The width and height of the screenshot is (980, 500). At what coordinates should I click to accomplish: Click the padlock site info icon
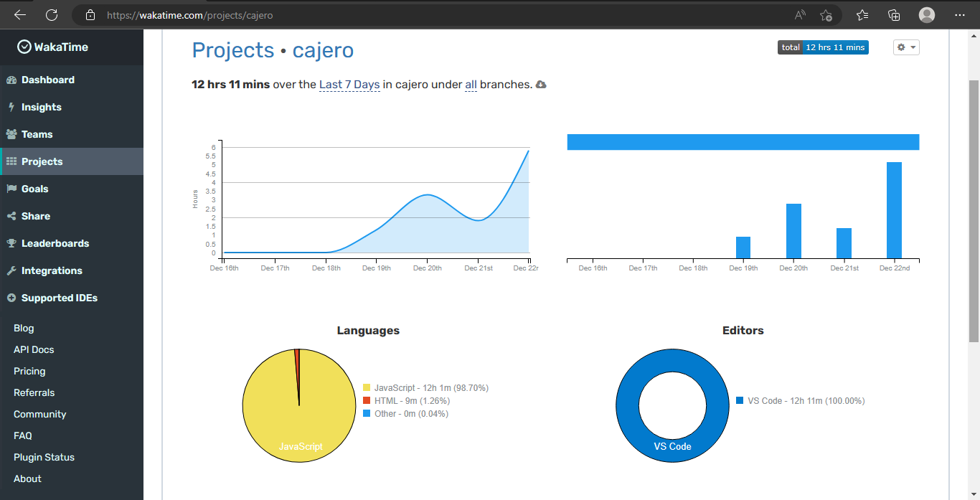pos(90,14)
